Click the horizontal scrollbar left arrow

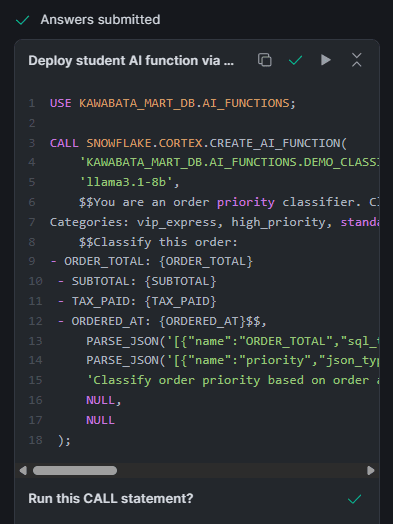[23, 471]
